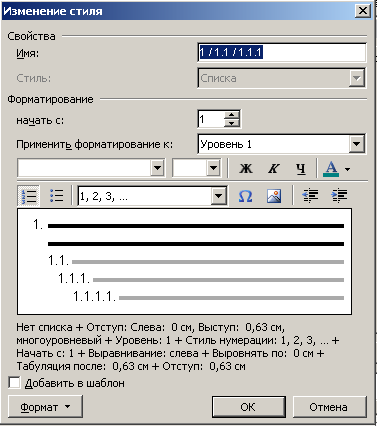Increase indent icon
Screen dimensions: 377x426
[x=339, y=196]
